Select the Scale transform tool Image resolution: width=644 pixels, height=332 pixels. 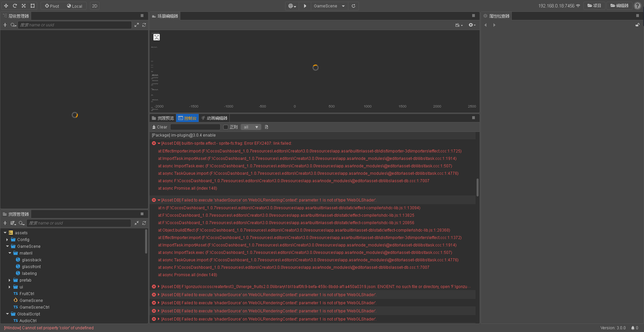point(24,6)
